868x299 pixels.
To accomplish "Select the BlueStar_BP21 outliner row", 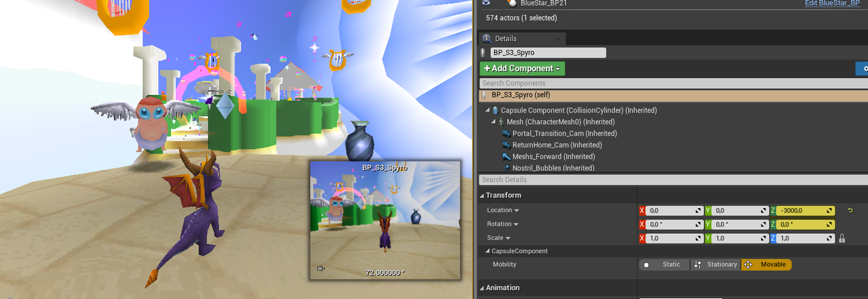I will tap(673, 3).
